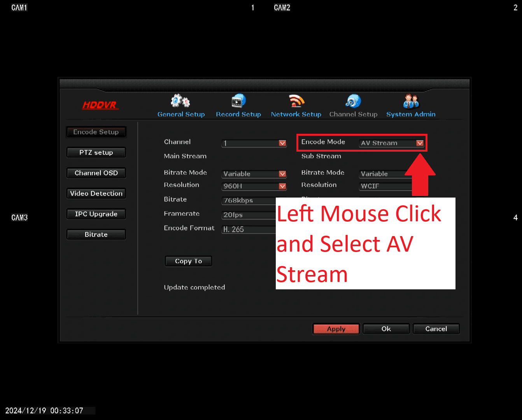Click the Framerate label text
This screenshot has width=522, height=420.
point(182,214)
